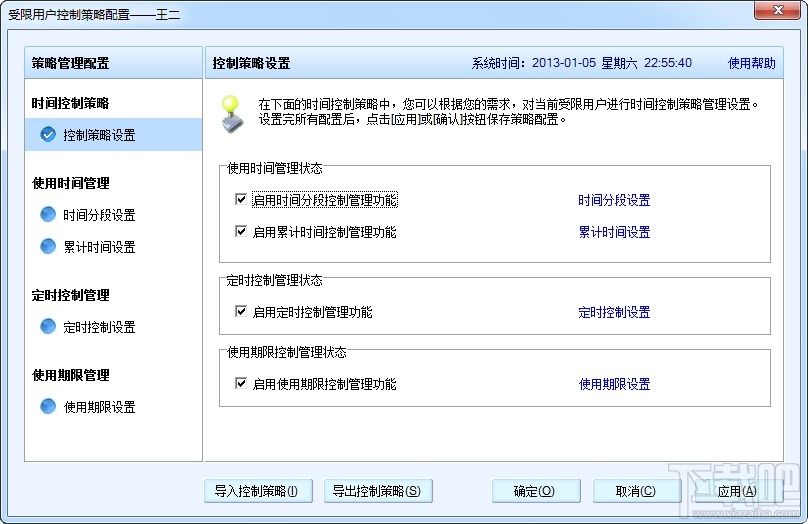Close the 受限用户控制策略配置 window

[778, 10]
